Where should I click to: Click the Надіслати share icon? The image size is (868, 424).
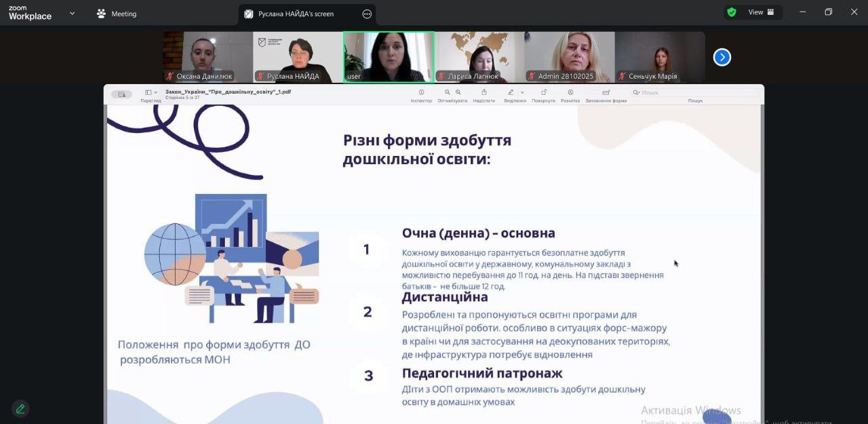click(484, 92)
